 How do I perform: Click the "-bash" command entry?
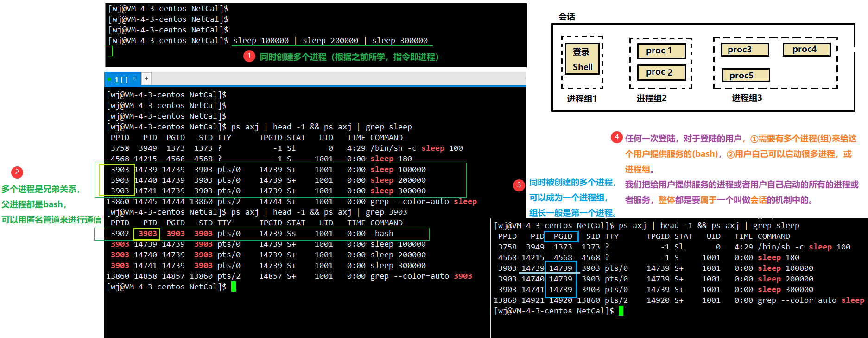[x=382, y=234]
